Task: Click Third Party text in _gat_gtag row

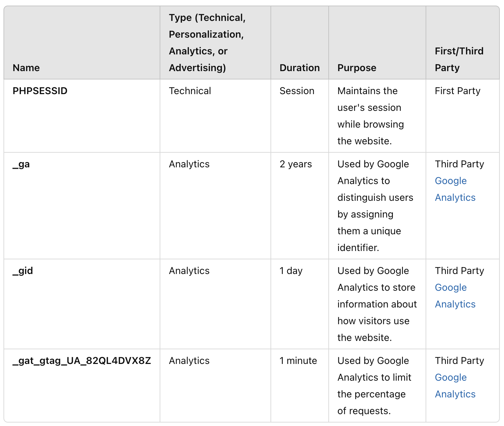Action: pyautogui.click(x=459, y=361)
